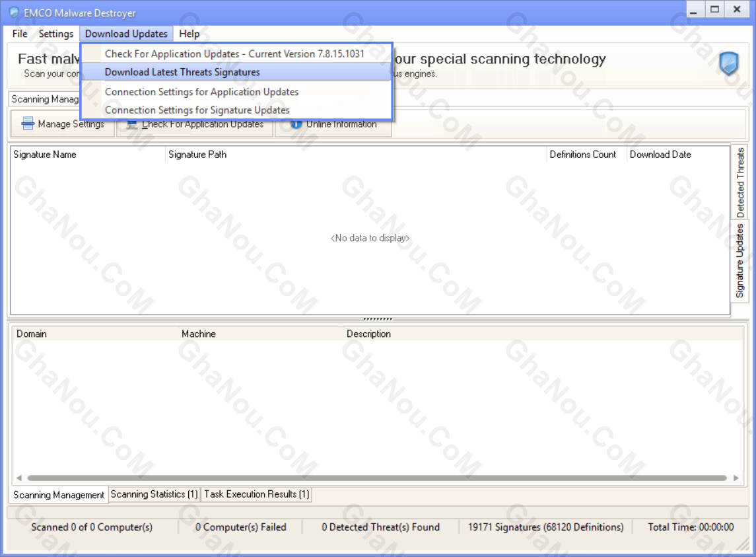Screen dimensions: 756x557
Task: Click the Manage Settings icon
Action: pyautogui.click(x=28, y=124)
